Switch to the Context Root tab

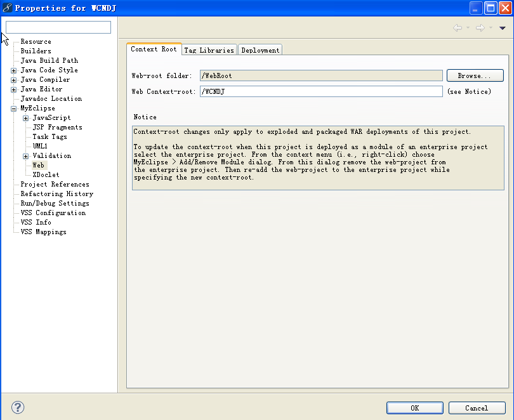pos(154,49)
